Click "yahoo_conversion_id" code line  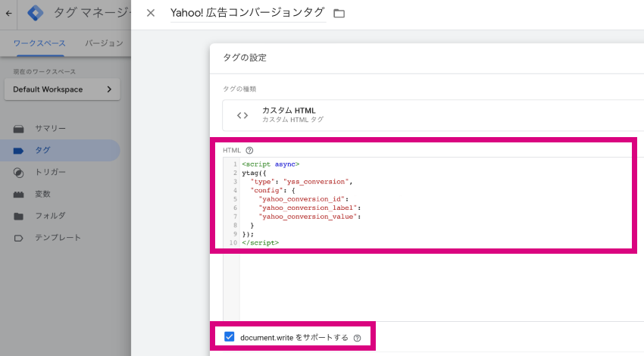pyautogui.click(x=304, y=199)
